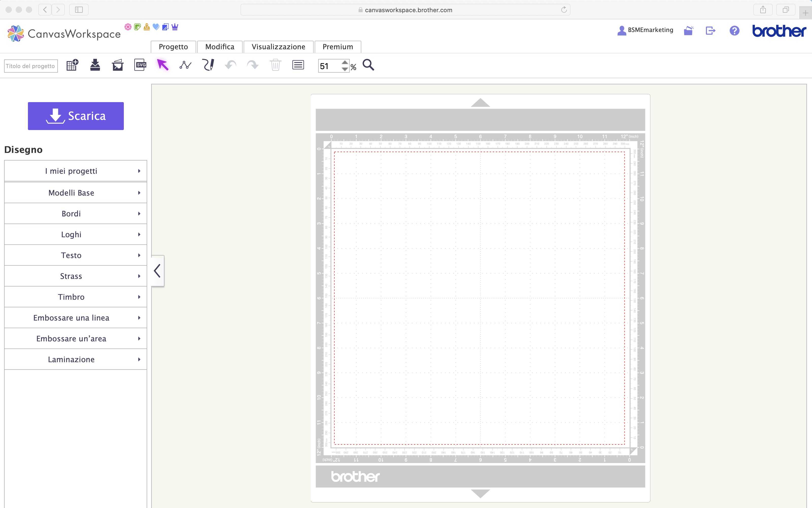Click the magnifying glass zoom icon
Viewport: 812px width, 508px height.
click(x=368, y=65)
